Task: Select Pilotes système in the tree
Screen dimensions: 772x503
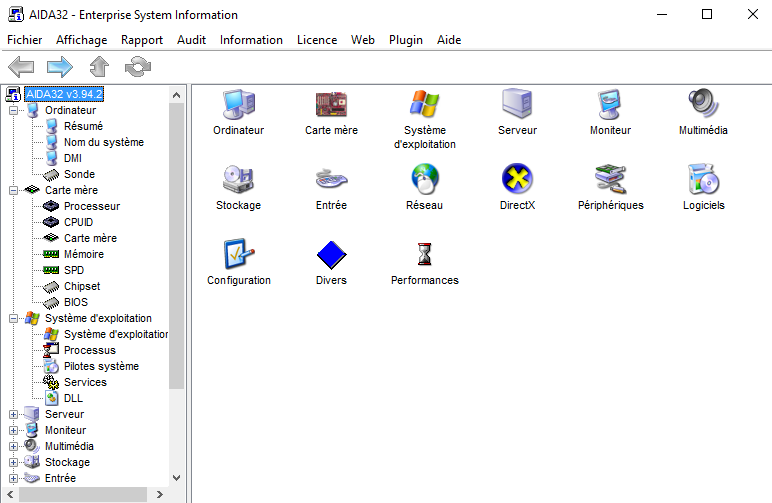Action: tap(101, 366)
